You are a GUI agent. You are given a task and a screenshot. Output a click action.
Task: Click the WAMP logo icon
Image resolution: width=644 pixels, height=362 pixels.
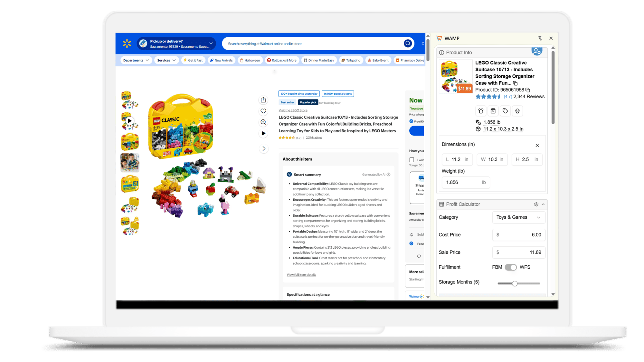(439, 38)
